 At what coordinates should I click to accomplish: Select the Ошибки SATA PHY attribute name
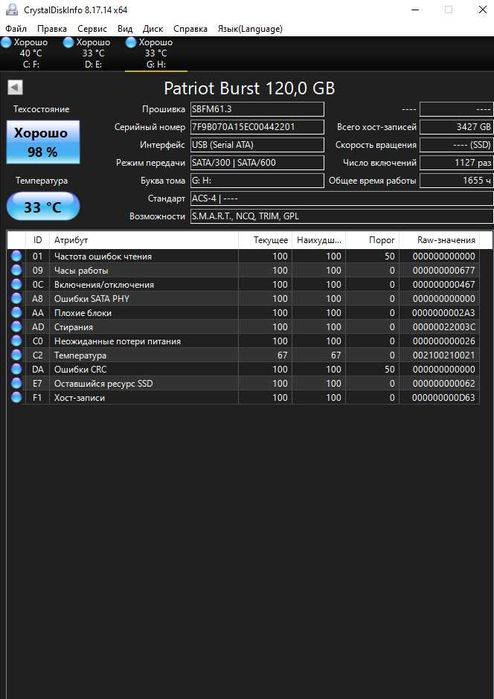point(91,299)
